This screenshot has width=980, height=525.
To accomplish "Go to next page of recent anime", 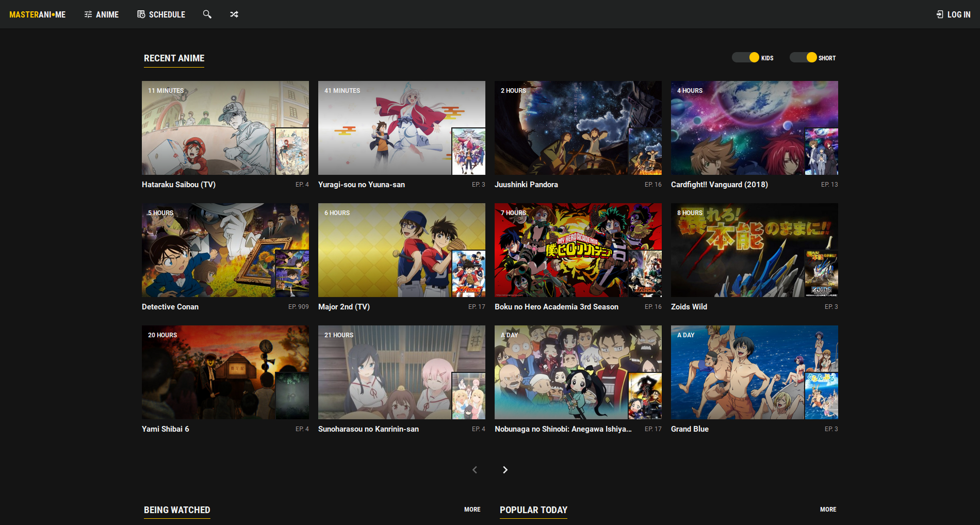I will click(x=505, y=470).
